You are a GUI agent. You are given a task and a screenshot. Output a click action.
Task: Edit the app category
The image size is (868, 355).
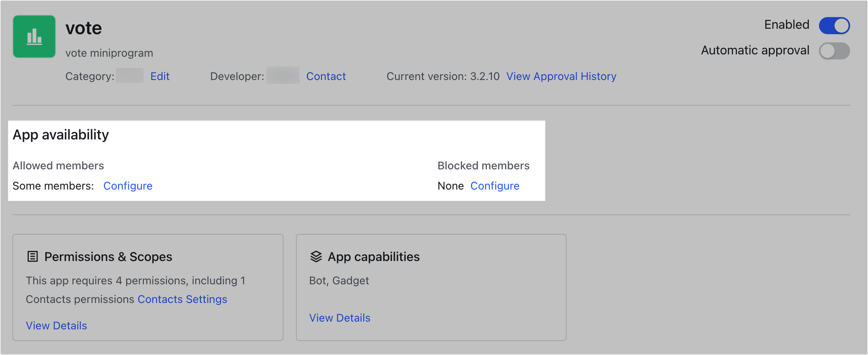(x=160, y=76)
